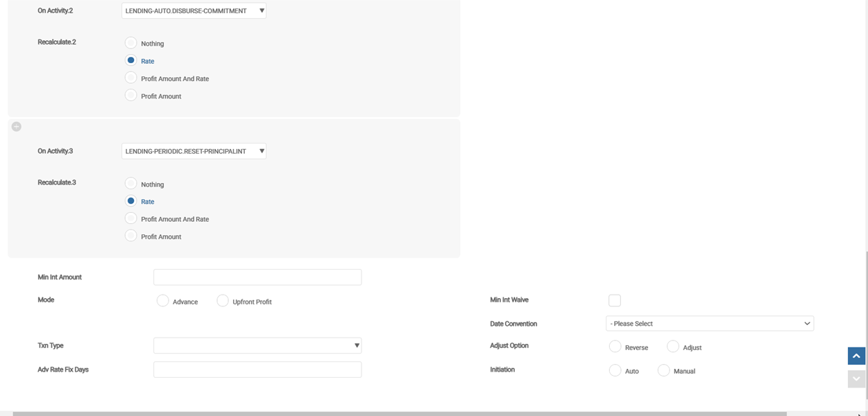Choose Adjust for Adjust Option
868x416 pixels.
(x=672, y=347)
